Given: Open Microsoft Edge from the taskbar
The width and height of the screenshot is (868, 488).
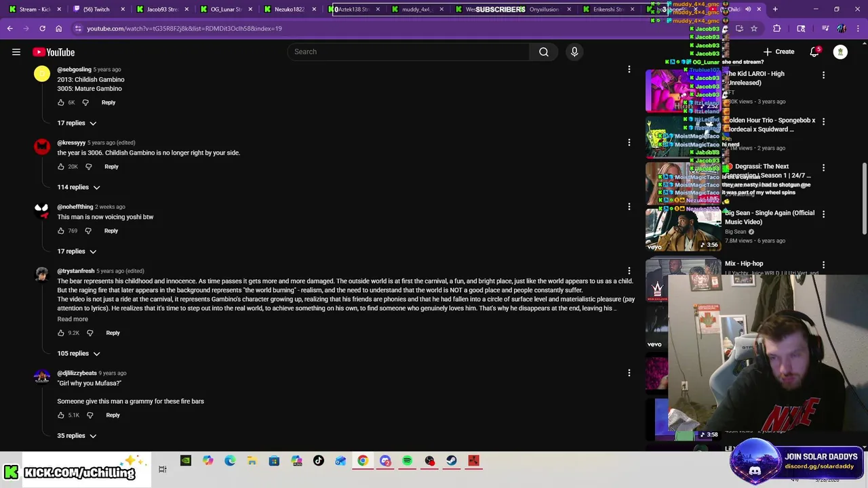Looking at the screenshot, I should pos(230,461).
